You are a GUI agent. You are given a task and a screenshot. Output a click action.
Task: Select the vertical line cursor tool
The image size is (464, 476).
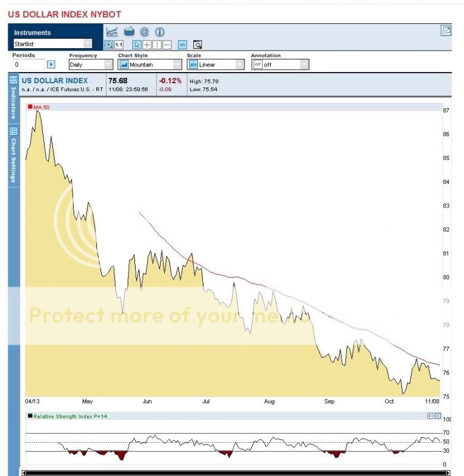tap(157, 45)
